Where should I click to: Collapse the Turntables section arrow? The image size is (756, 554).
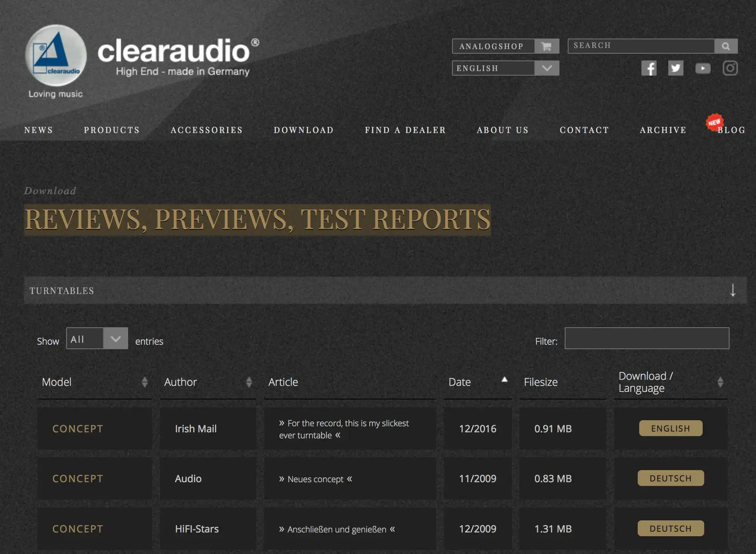point(733,290)
